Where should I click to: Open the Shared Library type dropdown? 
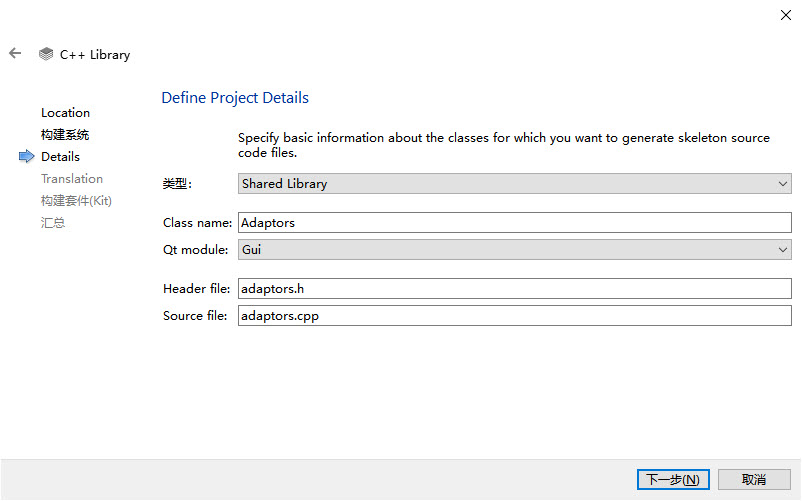tap(515, 184)
